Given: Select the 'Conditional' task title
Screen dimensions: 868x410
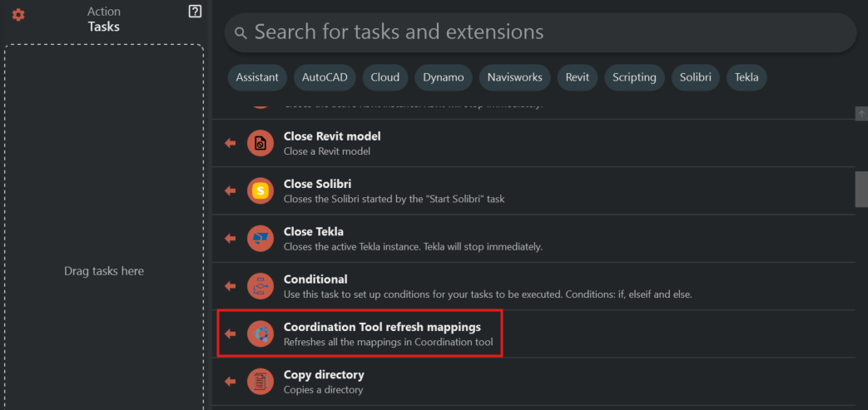Looking at the screenshot, I should click(x=315, y=279).
